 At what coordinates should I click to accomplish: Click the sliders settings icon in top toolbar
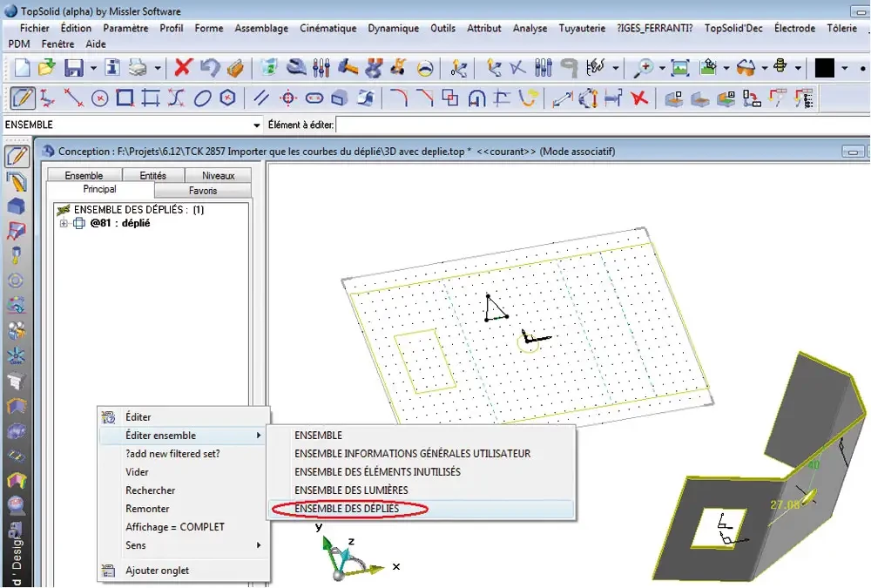click(321, 68)
